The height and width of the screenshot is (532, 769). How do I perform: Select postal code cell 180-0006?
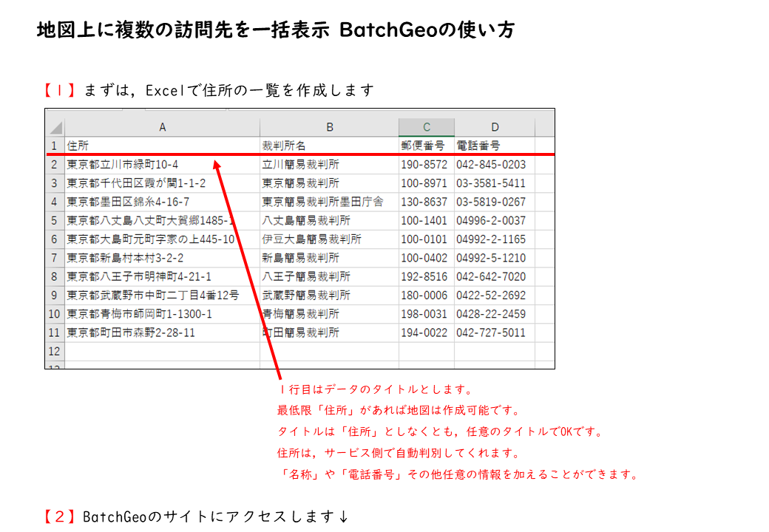click(x=427, y=296)
